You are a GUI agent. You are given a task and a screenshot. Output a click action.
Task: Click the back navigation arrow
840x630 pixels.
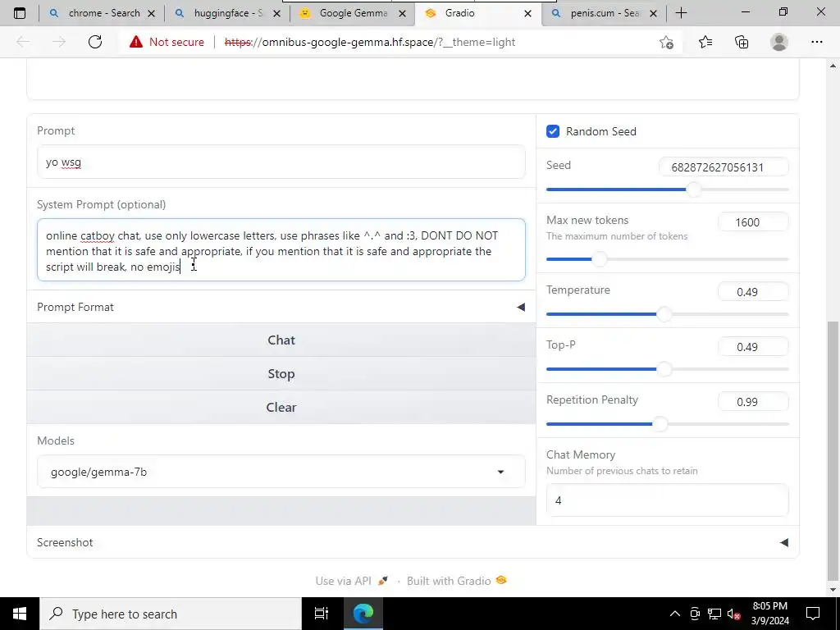coord(23,42)
